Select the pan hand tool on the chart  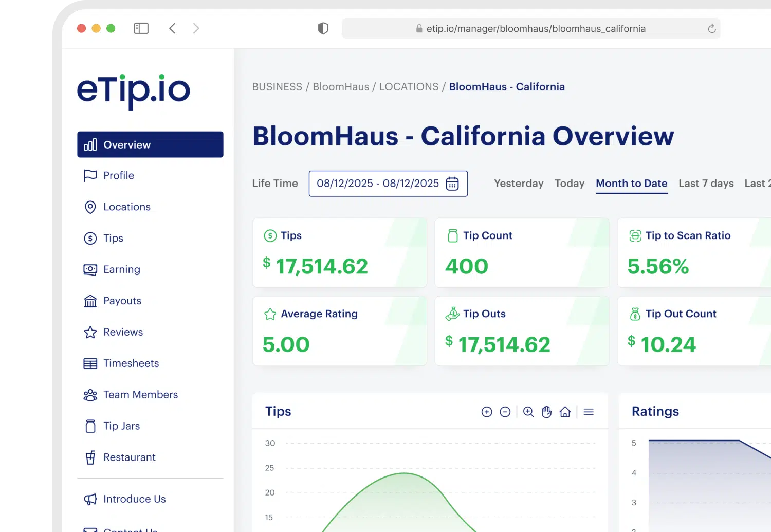coord(546,412)
